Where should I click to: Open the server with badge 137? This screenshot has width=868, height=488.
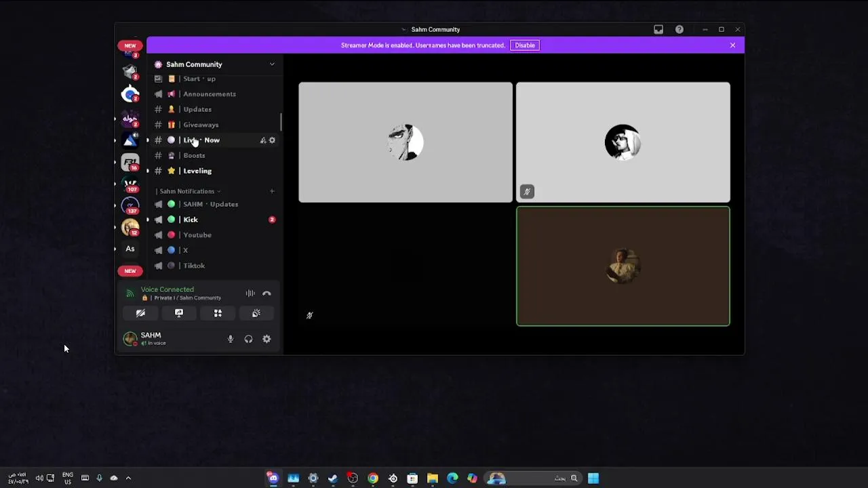(x=130, y=205)
